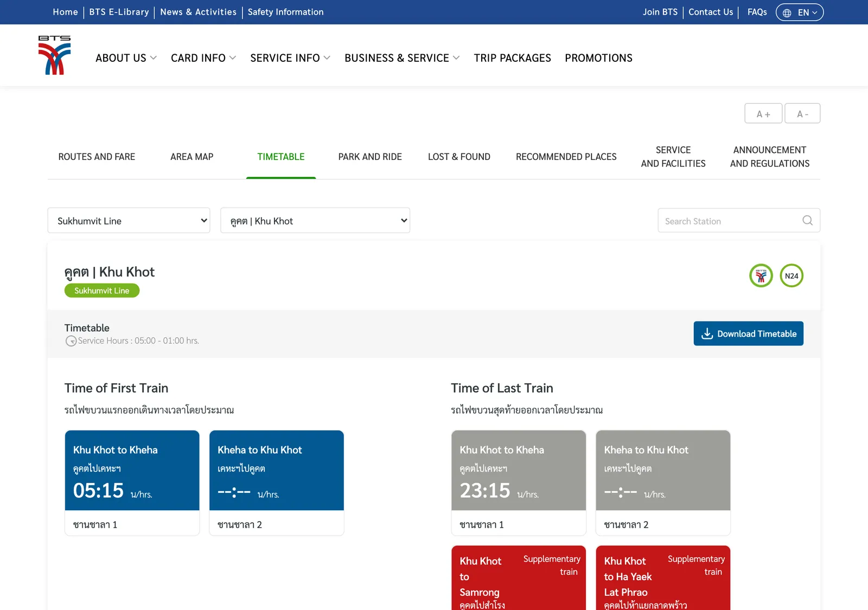Click the globe language icon
Screen dimensions: 868x610
(x=787, y=12)
